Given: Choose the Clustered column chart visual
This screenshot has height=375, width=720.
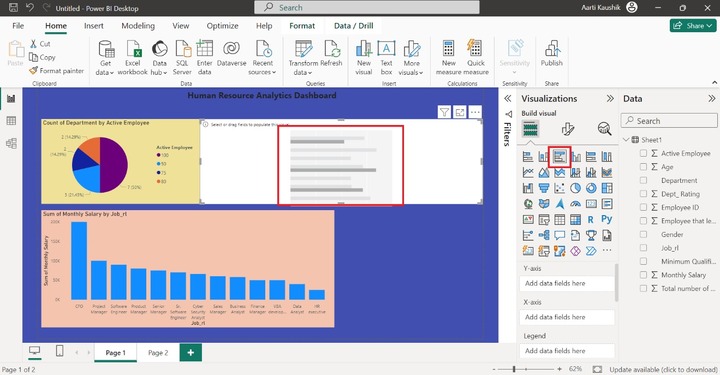Looking at the screenshot, I should coord(575,157).
